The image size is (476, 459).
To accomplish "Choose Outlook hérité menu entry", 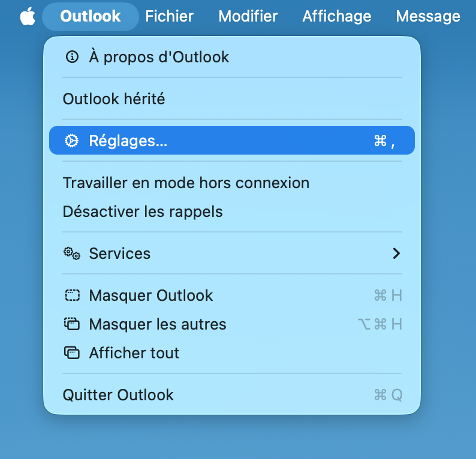I will pyautogui.click(x=232, y=99).
